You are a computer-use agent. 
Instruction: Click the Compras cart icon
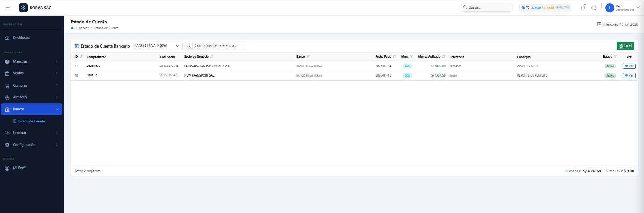point(7,86)
